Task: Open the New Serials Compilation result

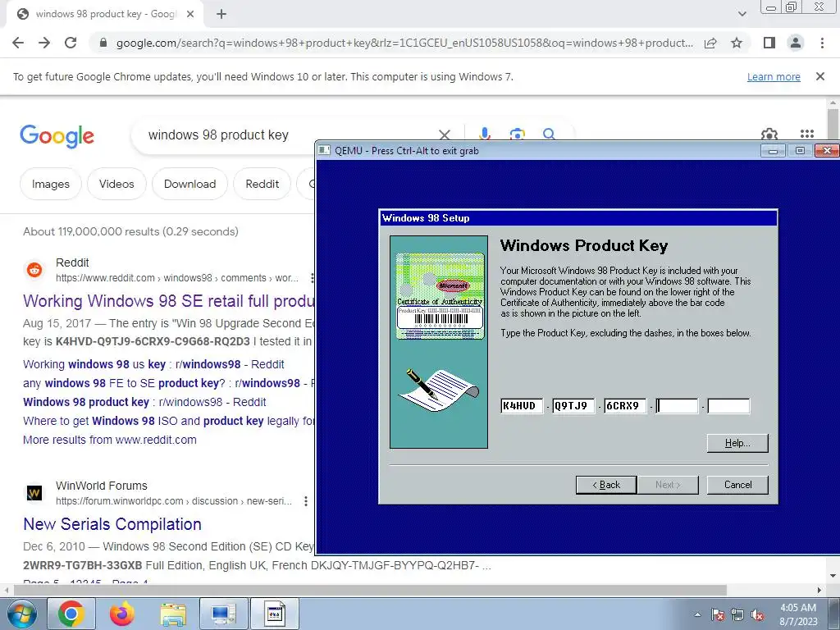Action: (x=112, y=524)
